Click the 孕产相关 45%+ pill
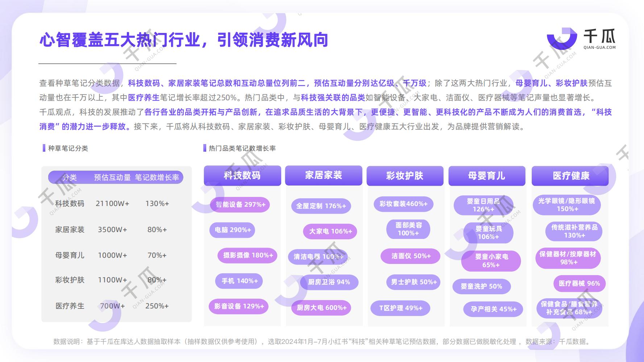This screenshot has height=362, width=644. [493, 309]
